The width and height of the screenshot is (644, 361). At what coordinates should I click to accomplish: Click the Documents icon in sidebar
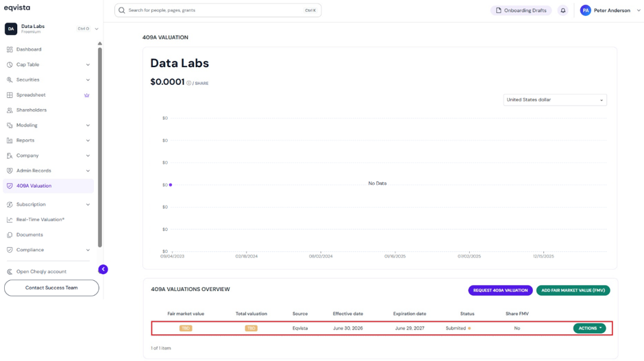click(10, 235)
